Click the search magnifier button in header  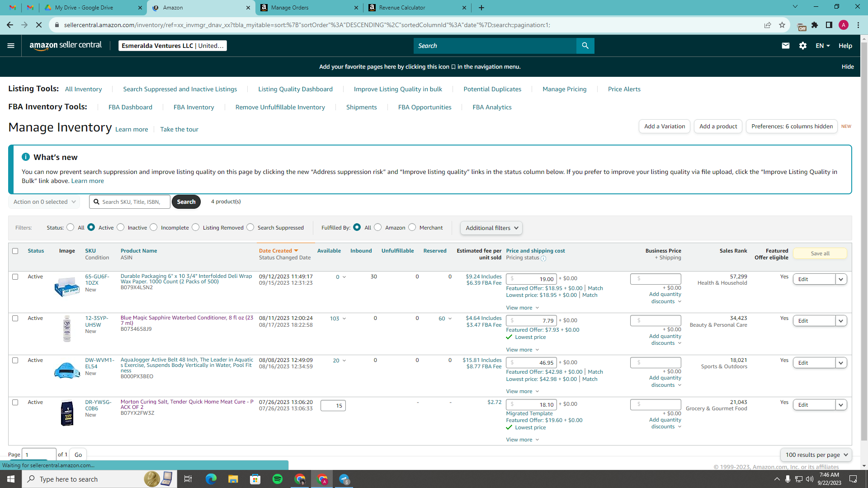(x=585, y=46)
